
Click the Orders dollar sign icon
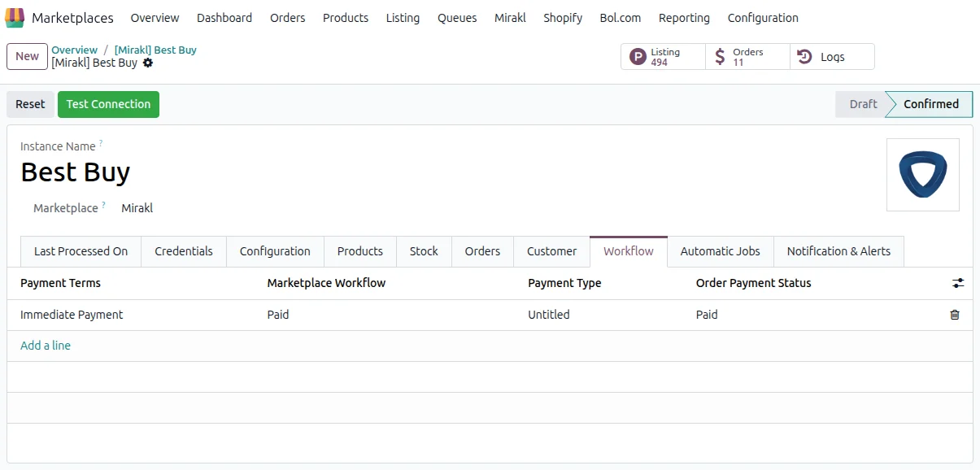pyautogui.click(x=720, y=57)
